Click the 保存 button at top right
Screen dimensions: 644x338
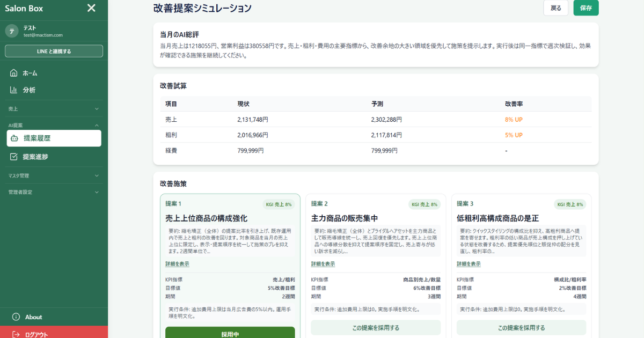(586, 8)
